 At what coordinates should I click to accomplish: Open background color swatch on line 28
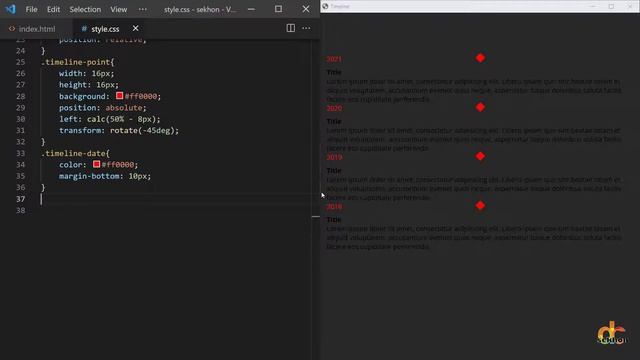(119, 96)
